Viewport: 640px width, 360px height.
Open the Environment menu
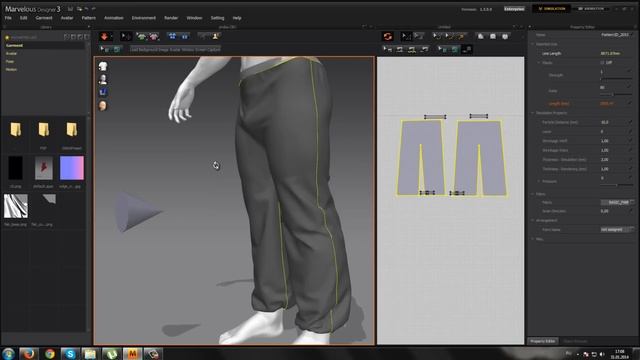144,18
